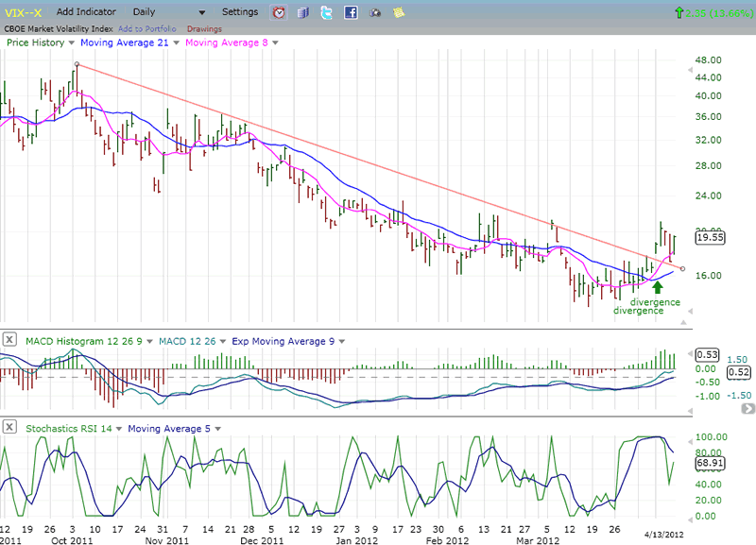Open the Settings menu
The image size is (756, 545).
pos(239,12)
